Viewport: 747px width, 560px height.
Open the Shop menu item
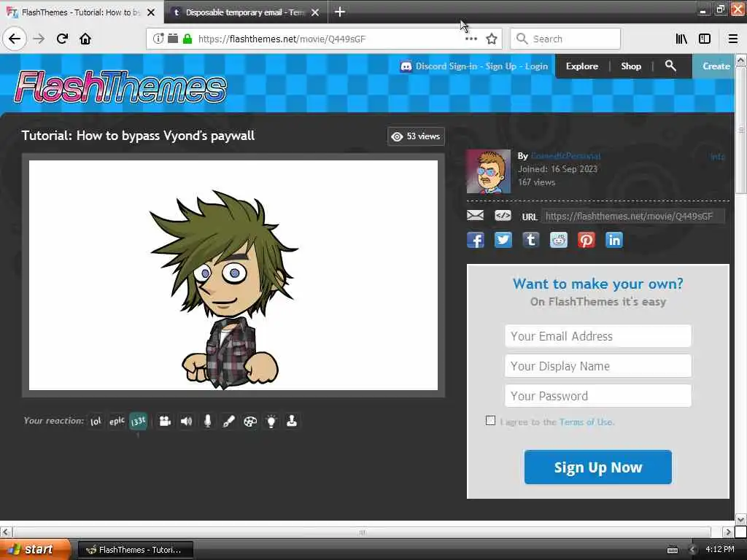pyautogui.click(x=631, y=66)
